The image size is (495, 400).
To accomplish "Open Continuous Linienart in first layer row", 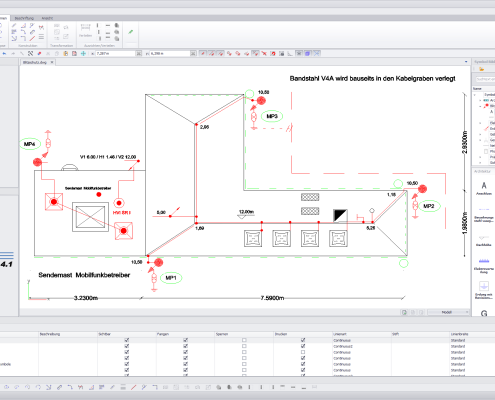I will tap(361, 340).
